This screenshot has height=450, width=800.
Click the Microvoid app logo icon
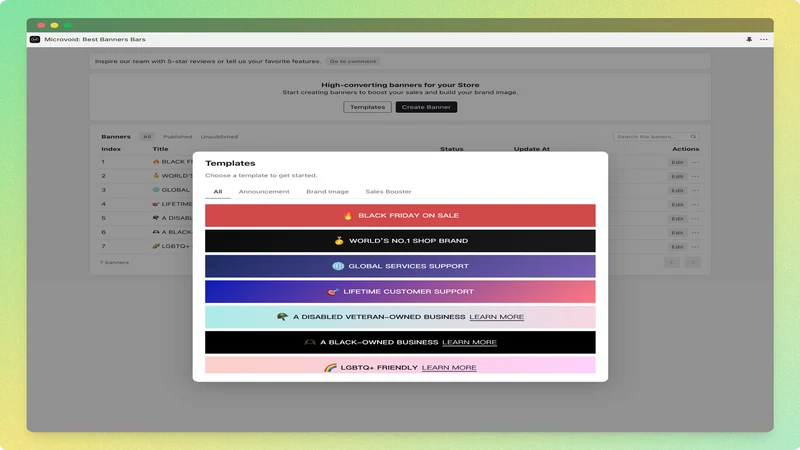[35, 39]
